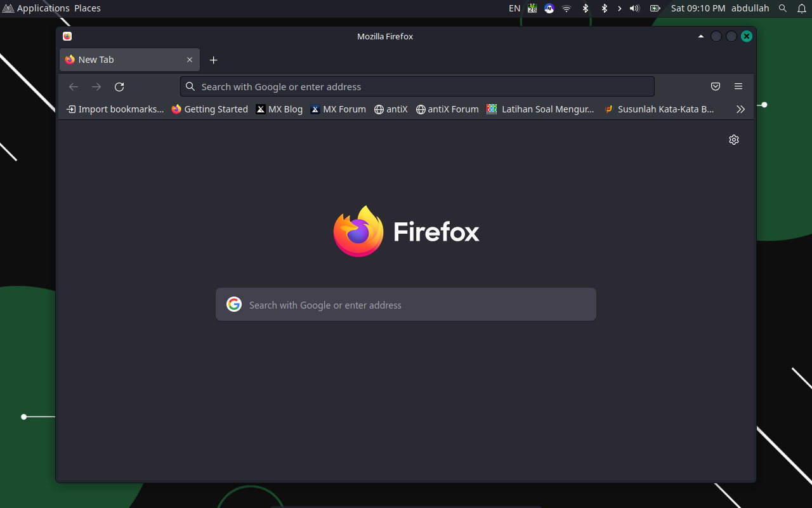Focus the Google search box on page center
Viewport: 812px width, 508px height.
point(406,305)
